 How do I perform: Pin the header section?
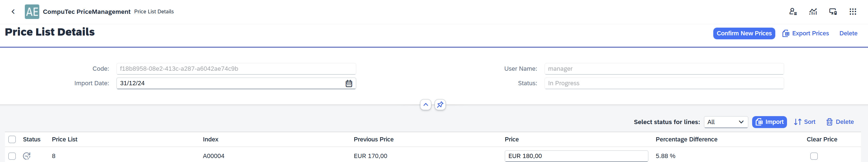(440, 105)
